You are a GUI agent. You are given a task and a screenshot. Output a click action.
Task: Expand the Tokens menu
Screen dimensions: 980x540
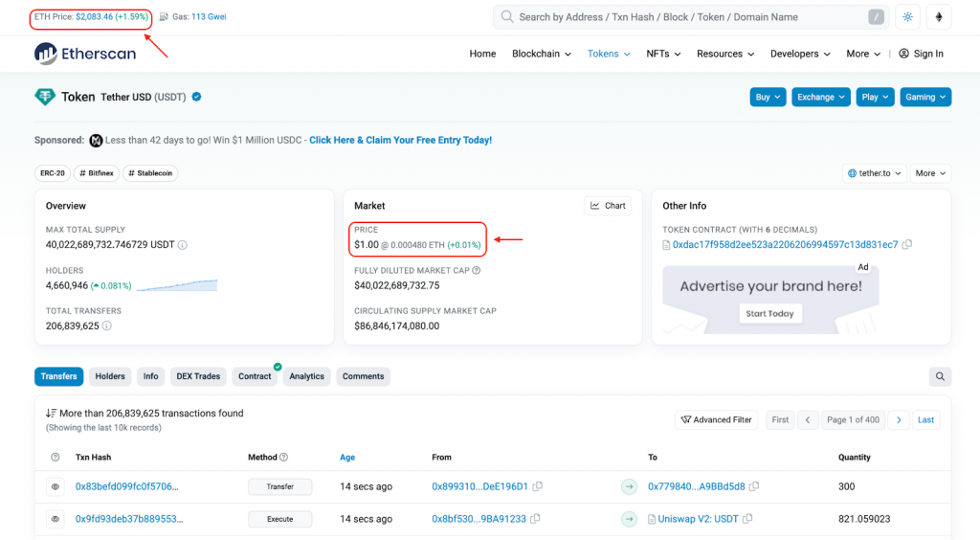[609, 54]
